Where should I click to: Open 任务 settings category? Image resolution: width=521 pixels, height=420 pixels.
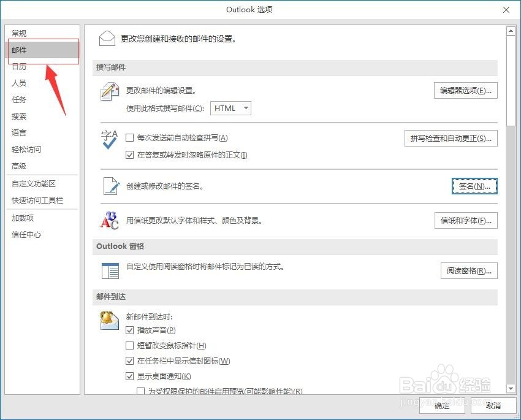(42, 100)
